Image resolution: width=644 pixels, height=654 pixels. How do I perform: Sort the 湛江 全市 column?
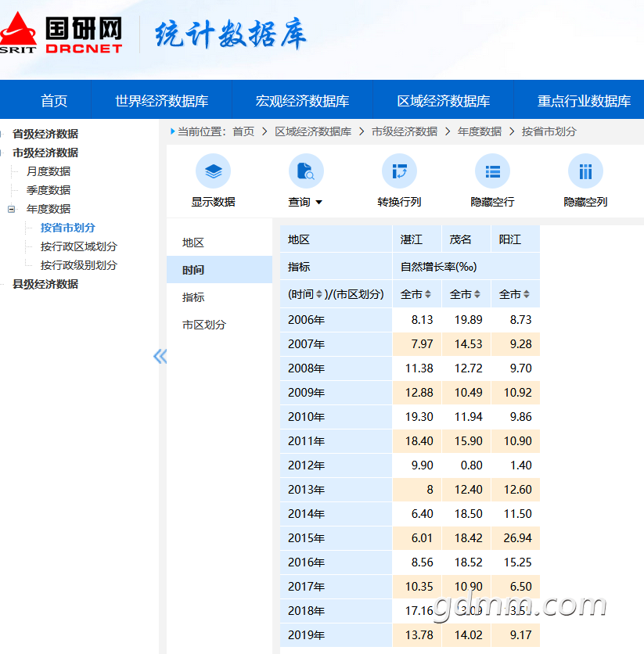click(x=427, y=294)
